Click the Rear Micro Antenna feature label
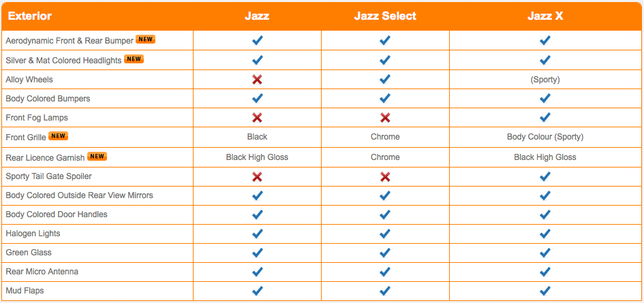The width and height of the screenshot is (644, 303). click(42, 272)
